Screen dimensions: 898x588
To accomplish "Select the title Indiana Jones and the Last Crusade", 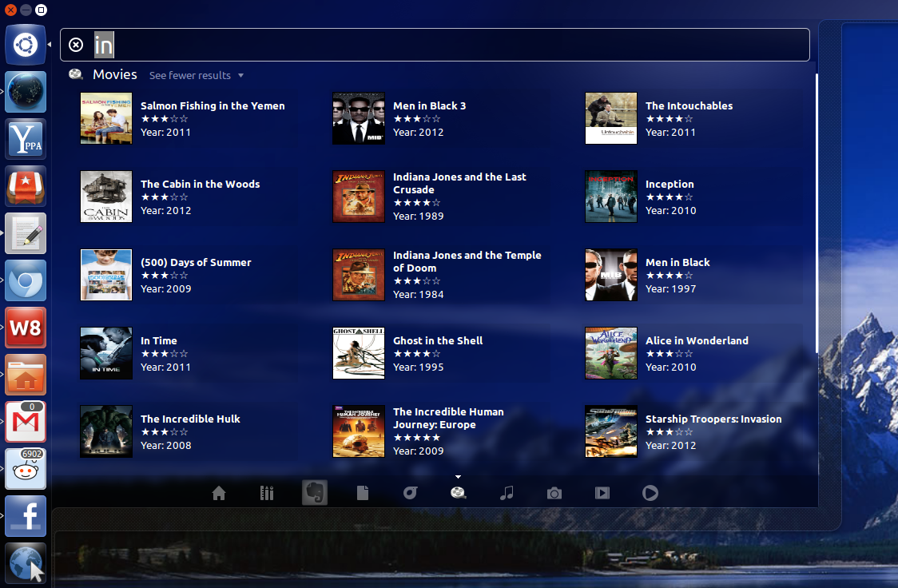I will (x=459, y=183).
